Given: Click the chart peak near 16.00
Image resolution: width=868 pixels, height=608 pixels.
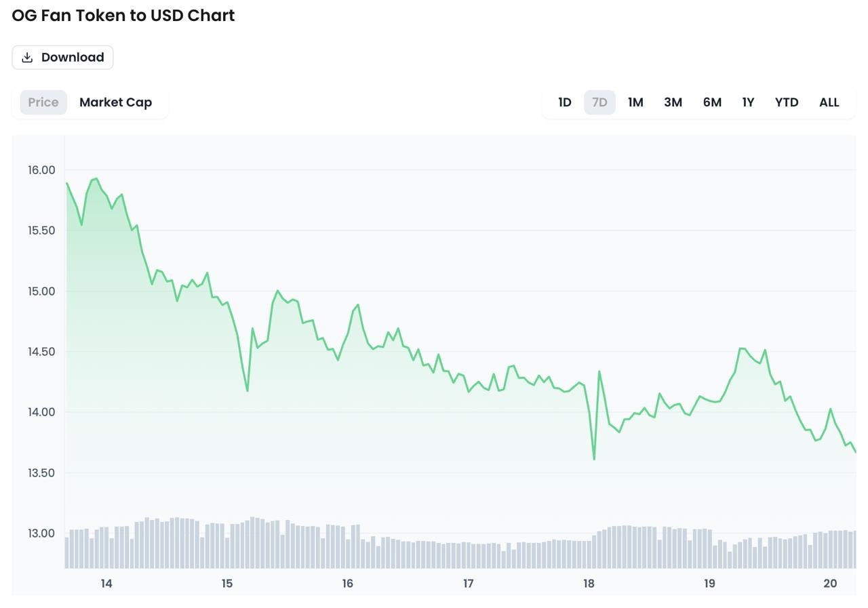Looking at the screenshot, I should coord(96,179).
